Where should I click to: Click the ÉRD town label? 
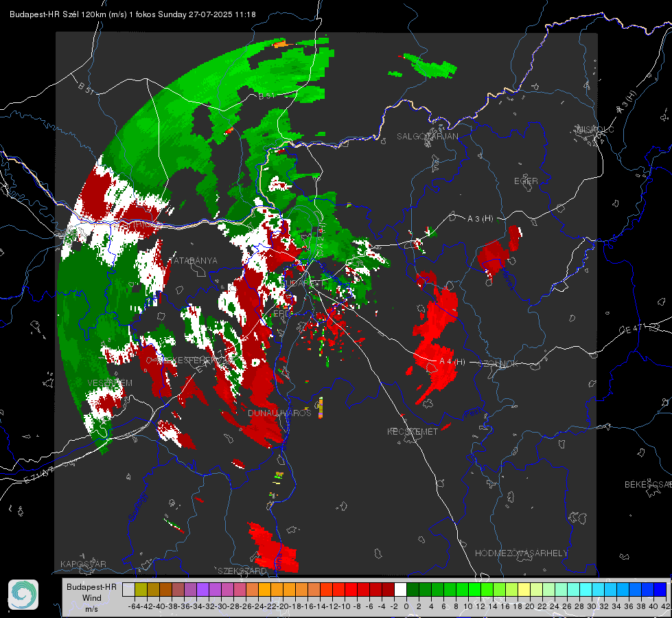[281, 314]
